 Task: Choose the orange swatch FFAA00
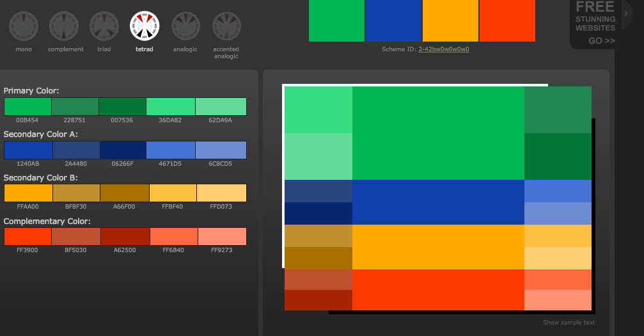click(27, 193)
